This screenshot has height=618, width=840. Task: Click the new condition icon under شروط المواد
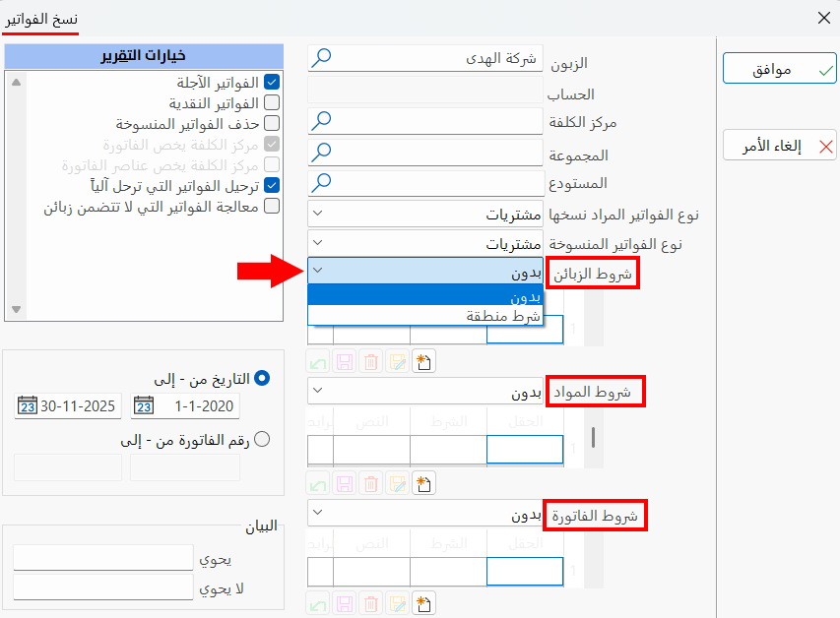tap(423, 482)
